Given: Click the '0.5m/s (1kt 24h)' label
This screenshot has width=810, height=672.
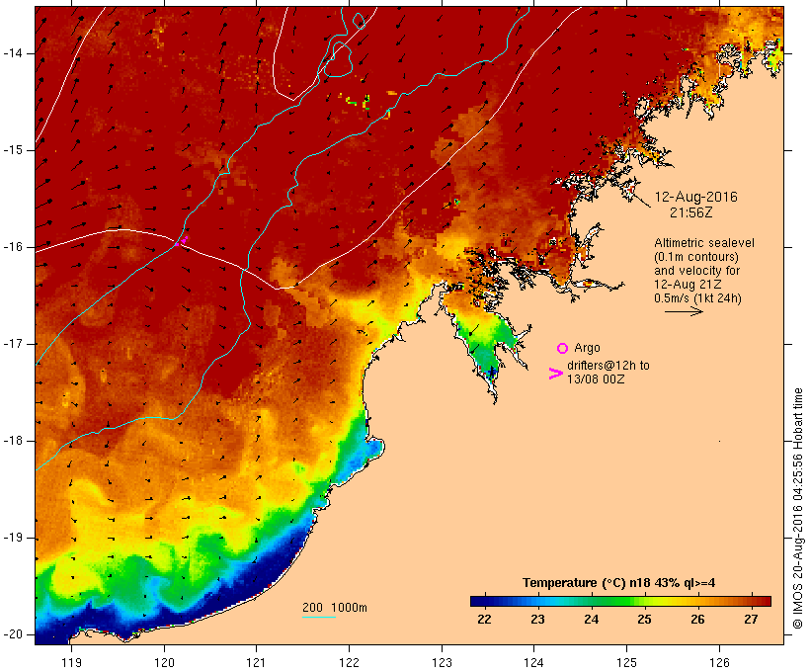Looking at the screenshot, I should click(x=697, y=298).
